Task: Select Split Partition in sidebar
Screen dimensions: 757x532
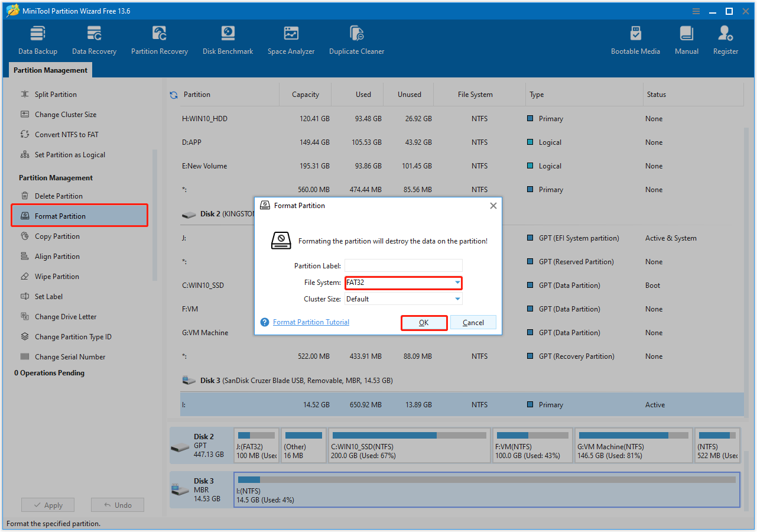Action: tap(56, 95)
